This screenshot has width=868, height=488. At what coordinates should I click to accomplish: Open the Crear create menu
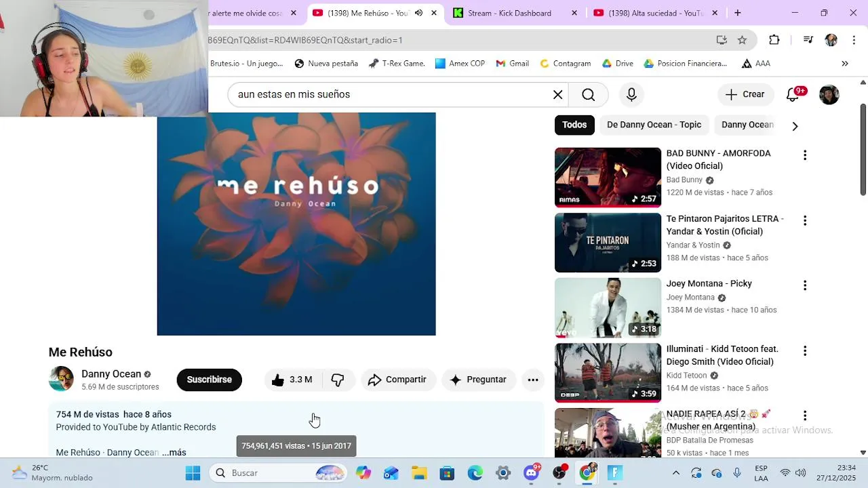[x=745, y=95]
